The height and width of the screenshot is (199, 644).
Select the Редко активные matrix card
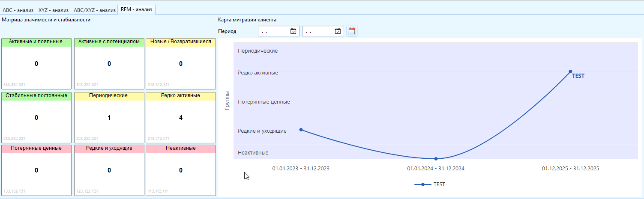click(181, 117)
